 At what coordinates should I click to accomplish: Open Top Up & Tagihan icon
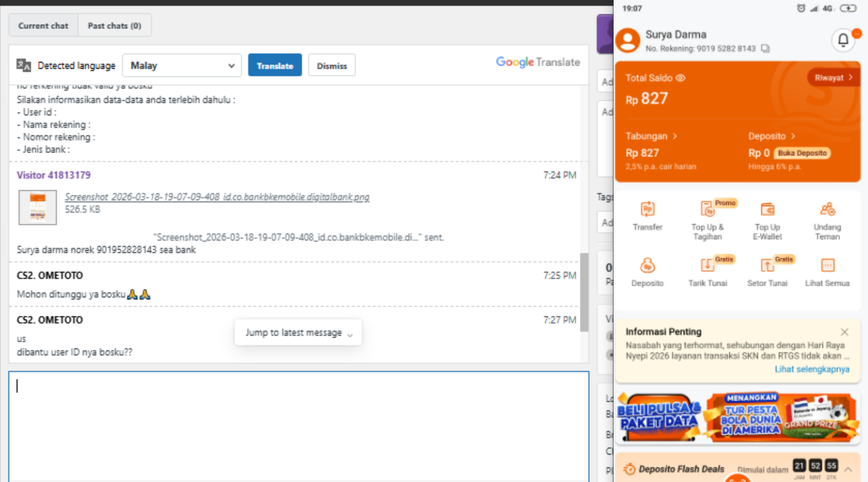click(x=707, y=209)
